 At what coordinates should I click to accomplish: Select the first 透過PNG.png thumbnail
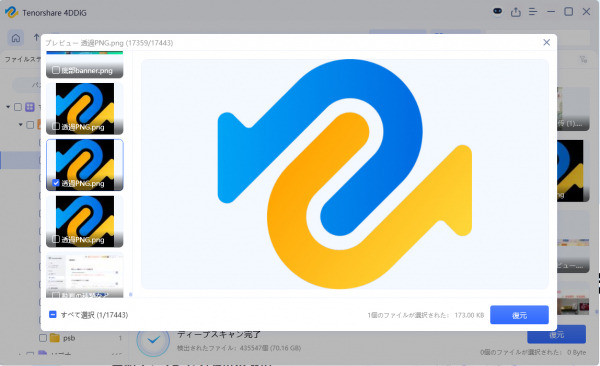pyautogui.click(x=85, y=109)
